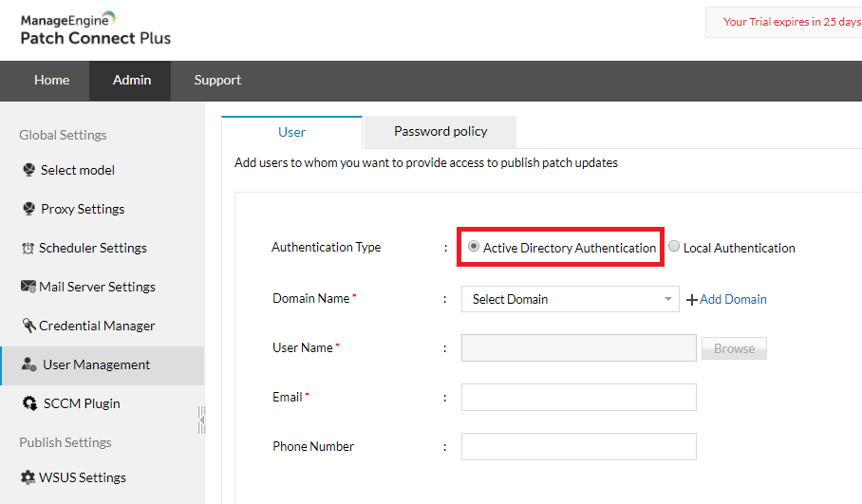Switch to the Password policy tab
The height and width of the screenshot is (504, 862).
(440, 132)
